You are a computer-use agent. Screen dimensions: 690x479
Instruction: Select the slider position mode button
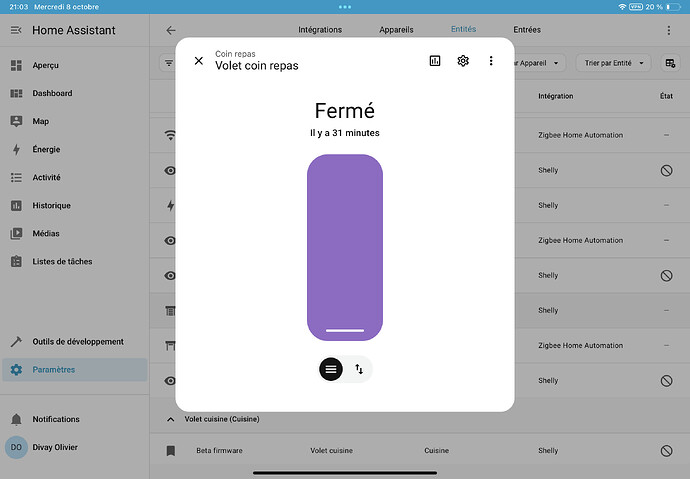(x=331, y=369)
